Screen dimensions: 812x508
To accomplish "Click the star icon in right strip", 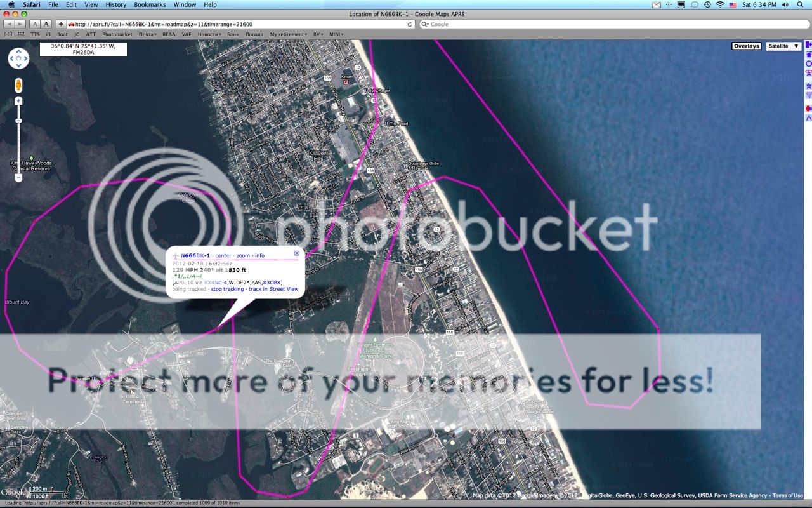I will pyautogui.click(x=808, y=86).
